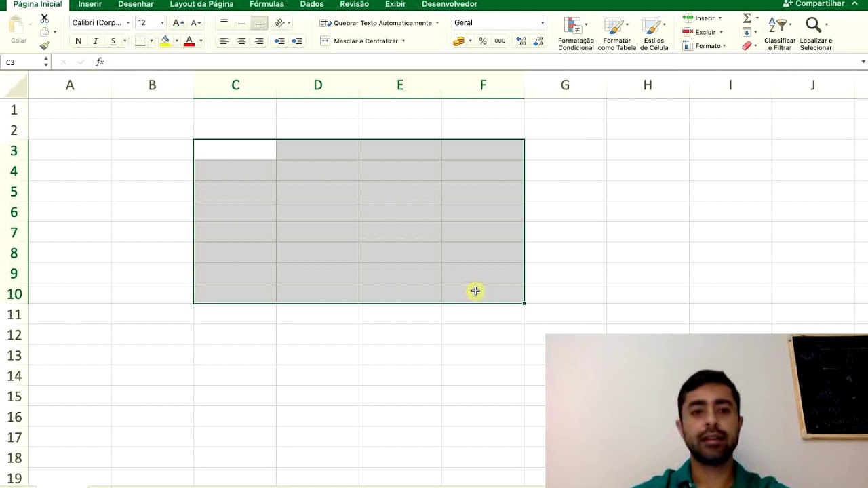868x488 pixels.
Task: Click Formato cells button
Action: tap(705, 46)
